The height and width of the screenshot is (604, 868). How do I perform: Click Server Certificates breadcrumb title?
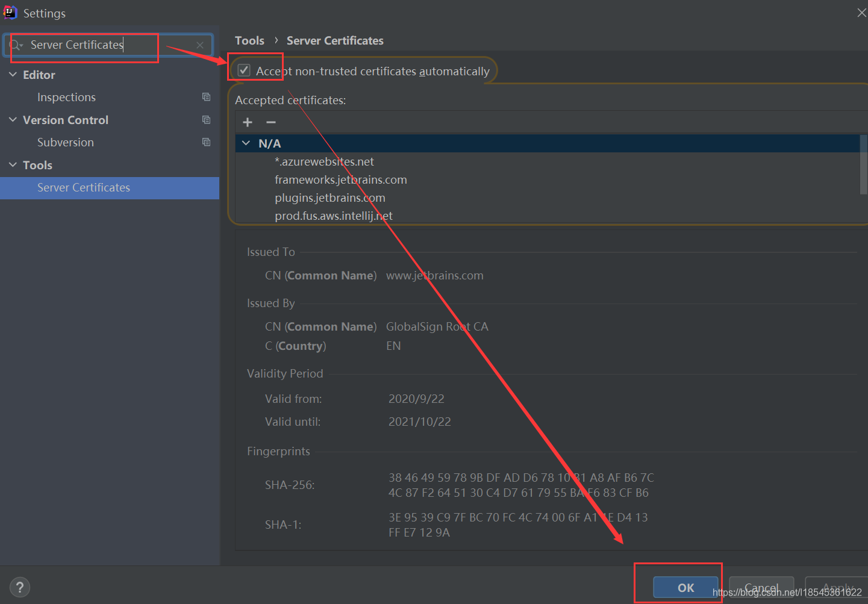(335, 40)
